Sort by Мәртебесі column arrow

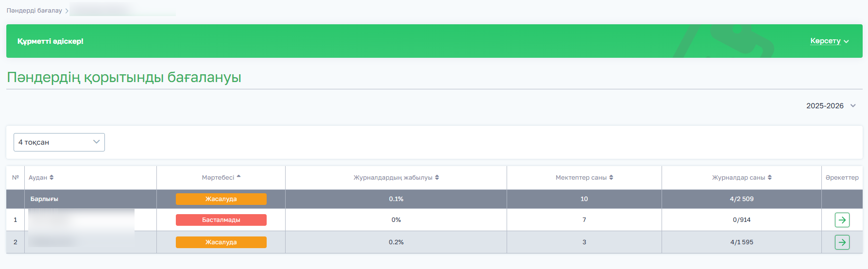[x=238, y=177]
